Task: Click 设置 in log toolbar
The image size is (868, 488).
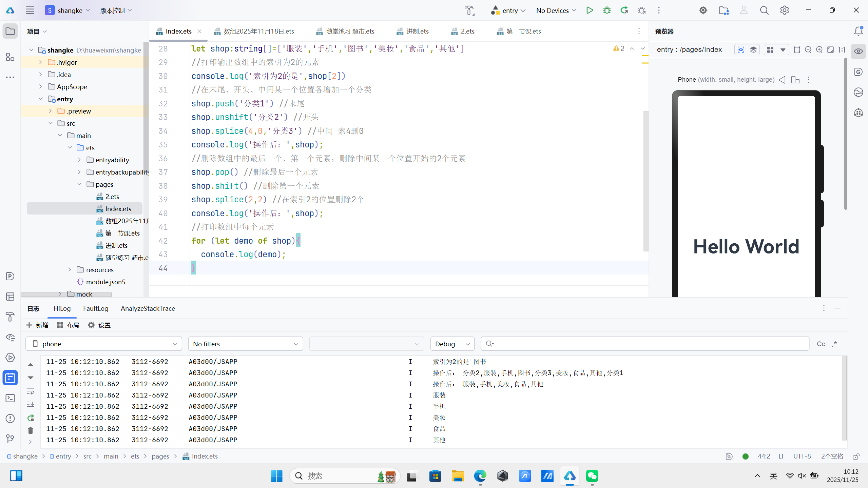Action: [99, 325]
